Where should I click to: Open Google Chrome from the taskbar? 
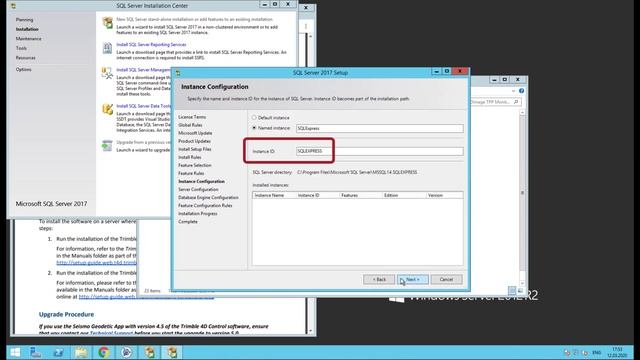coord(104,352)
